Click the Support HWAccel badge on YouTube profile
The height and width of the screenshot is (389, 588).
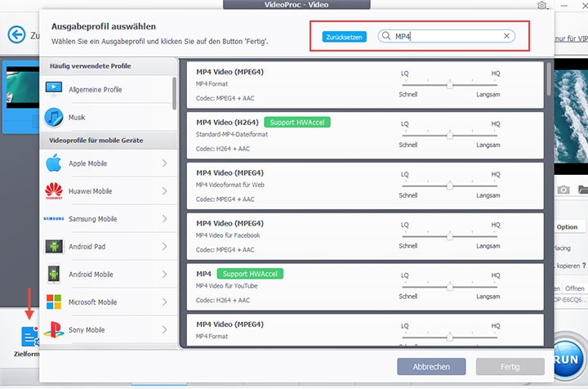point(250,274)
